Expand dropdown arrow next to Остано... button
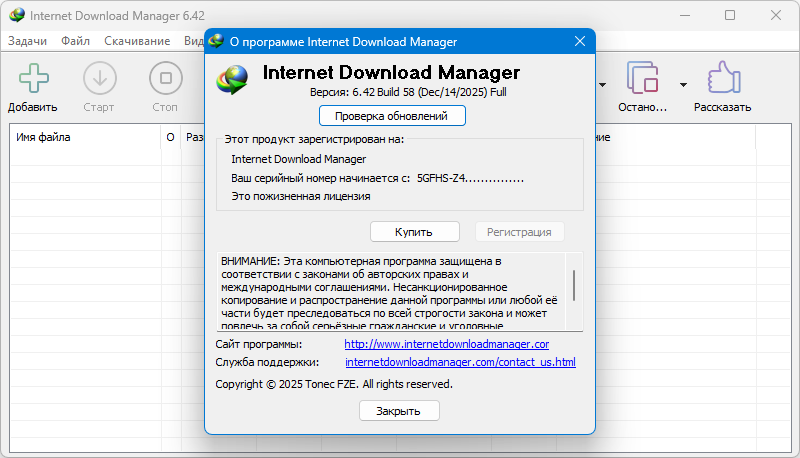This screenshot has height=458, width=800. point(683,85)
